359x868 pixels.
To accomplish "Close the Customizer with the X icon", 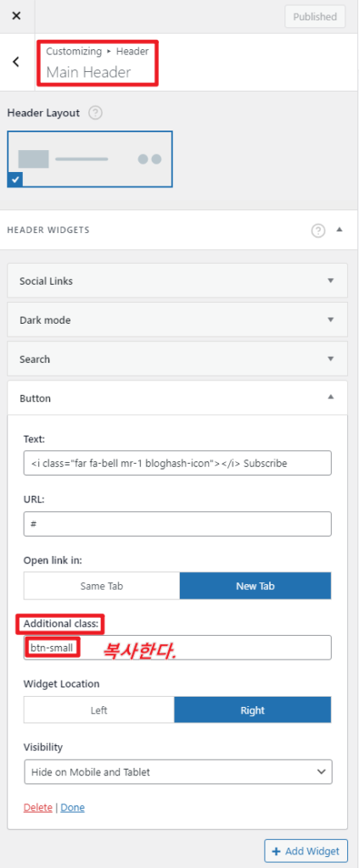I will [16, 16].
